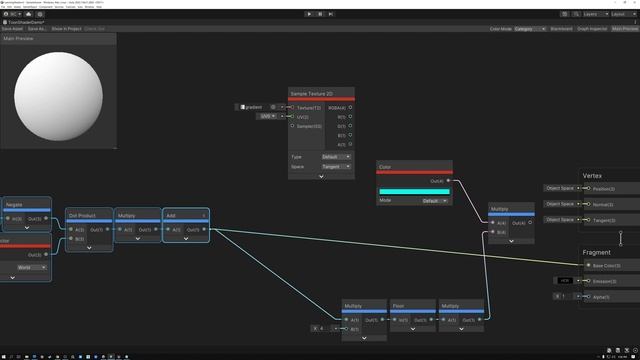Open the Windows Start button
Screen dimensions: 640x360
coord(3,357)
